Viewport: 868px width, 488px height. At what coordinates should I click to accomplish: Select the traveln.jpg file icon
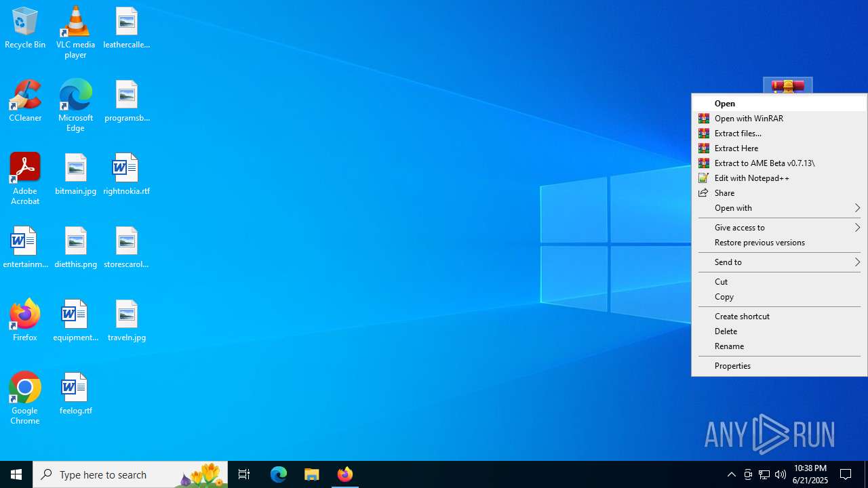[x=127, y=321]
